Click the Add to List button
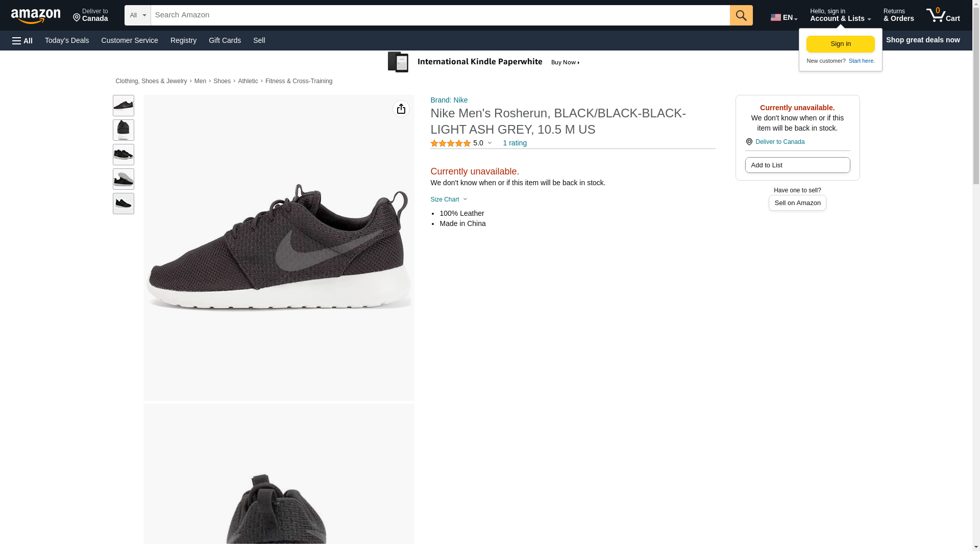980x551 pixels. point(797,165)
